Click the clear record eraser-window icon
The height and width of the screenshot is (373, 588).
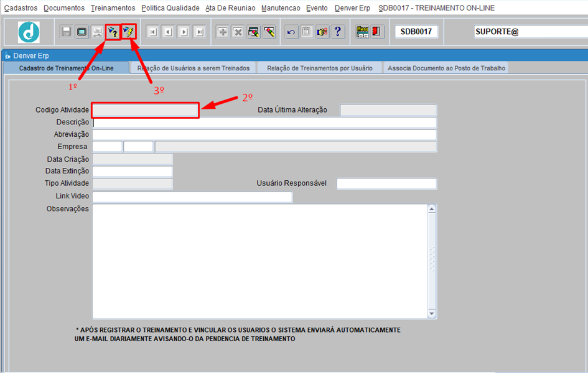tap(254, 32)
